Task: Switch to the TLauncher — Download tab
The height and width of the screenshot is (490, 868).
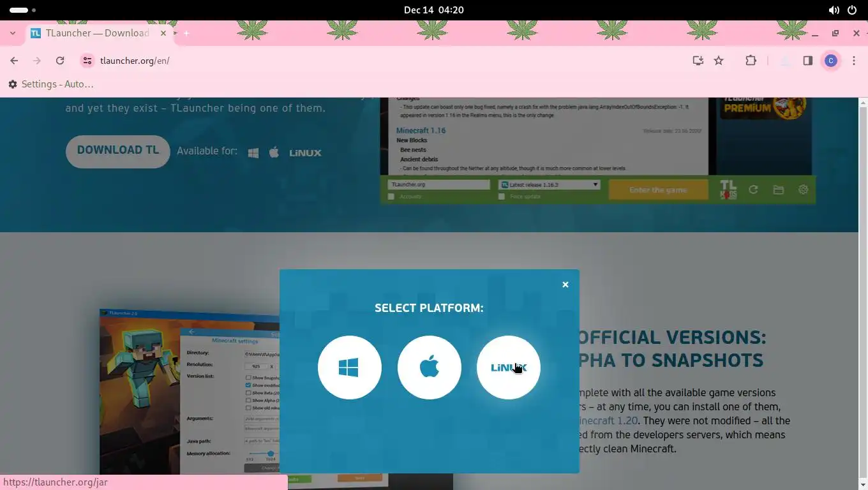Action: click(x=98, y=33)
